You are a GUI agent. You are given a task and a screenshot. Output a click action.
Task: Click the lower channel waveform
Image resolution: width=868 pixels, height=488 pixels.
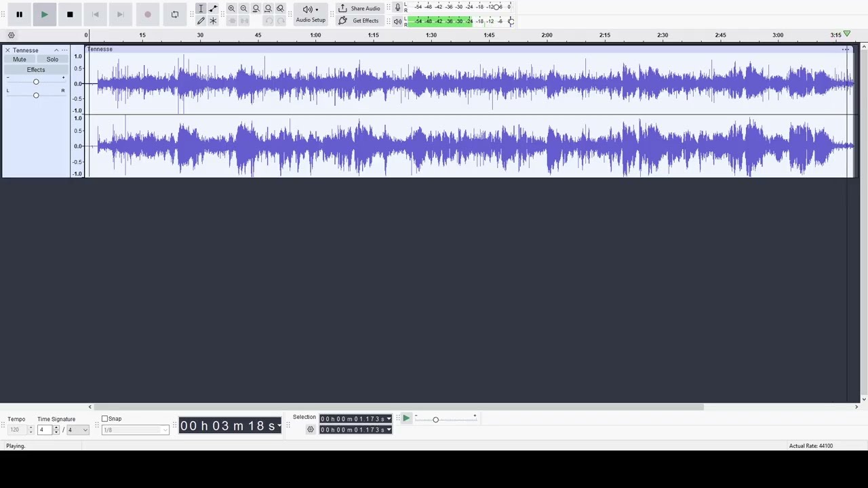pyautogui.click(x=468, y=146)
